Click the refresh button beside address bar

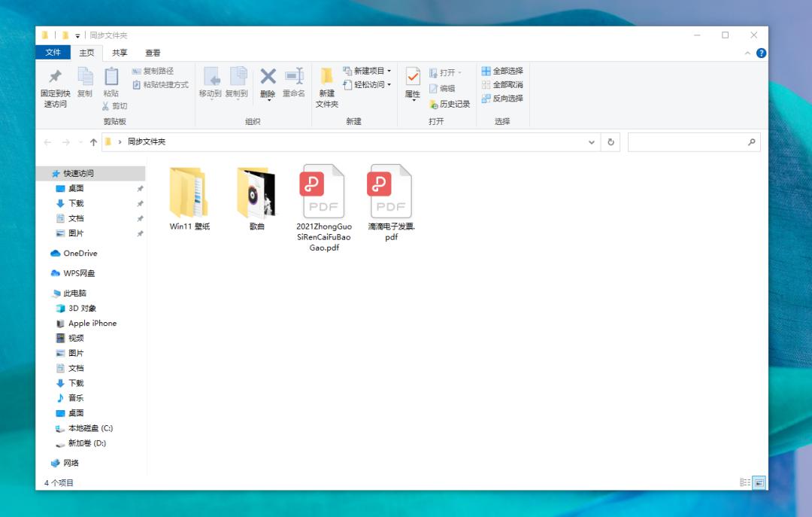[611, 142]
